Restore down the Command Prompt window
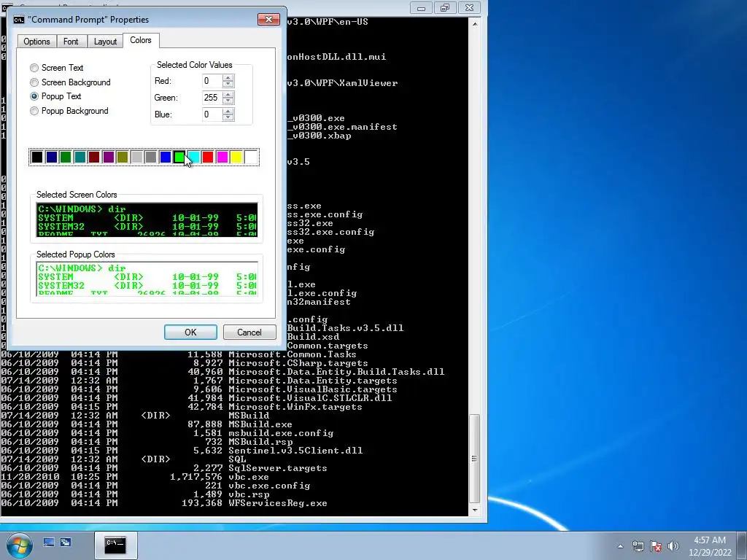 (x=445, y=7)
